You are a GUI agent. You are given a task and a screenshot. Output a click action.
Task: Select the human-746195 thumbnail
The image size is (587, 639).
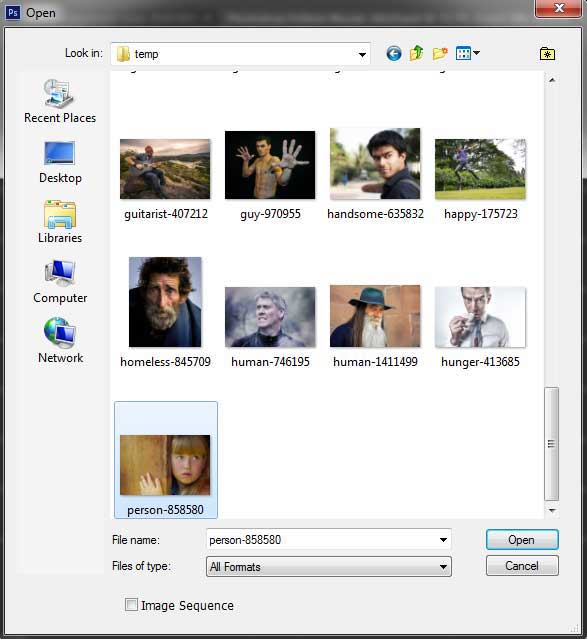point(270,317)
